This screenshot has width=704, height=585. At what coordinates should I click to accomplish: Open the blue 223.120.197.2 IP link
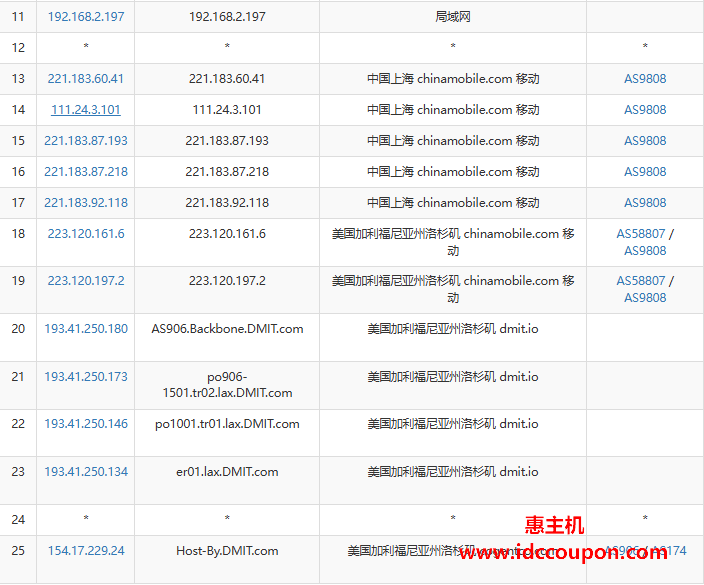pyautogui.click(x=86, y=281)
